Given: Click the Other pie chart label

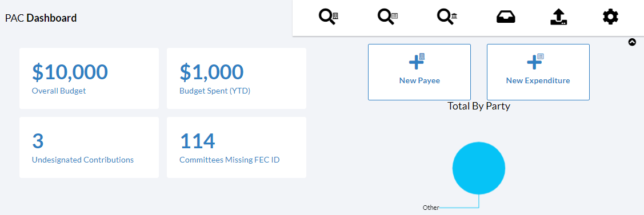Looking at the screenshot, I should pyautogui.click(x=431, y=208).
